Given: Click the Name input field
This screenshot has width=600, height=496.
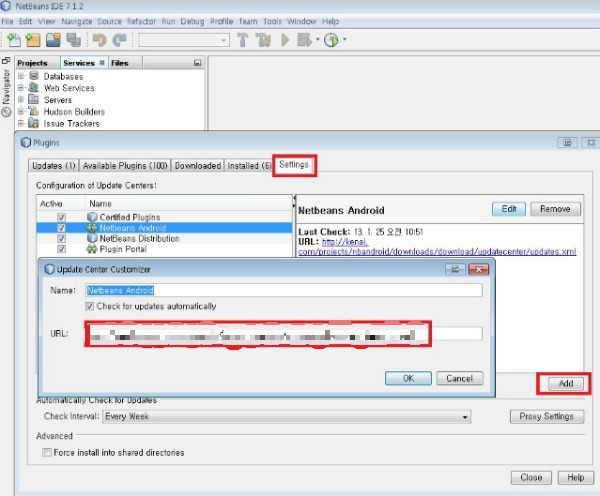Looking at the screenshot, I should [x=284, y=290].
